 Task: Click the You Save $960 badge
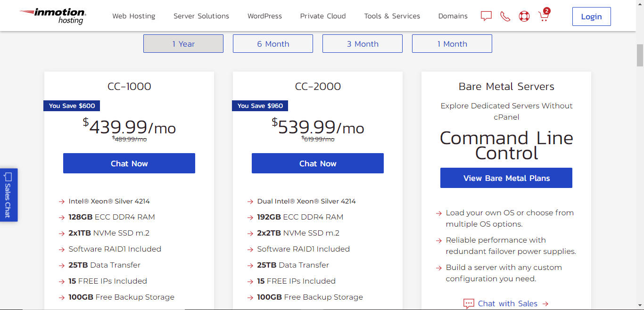coord(261,106)
